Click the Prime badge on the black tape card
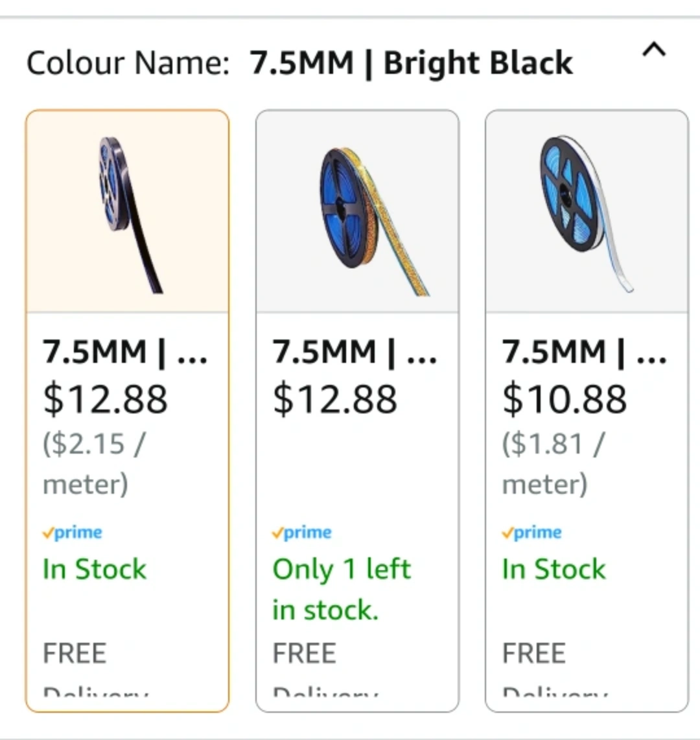 (x=73, y=533)
